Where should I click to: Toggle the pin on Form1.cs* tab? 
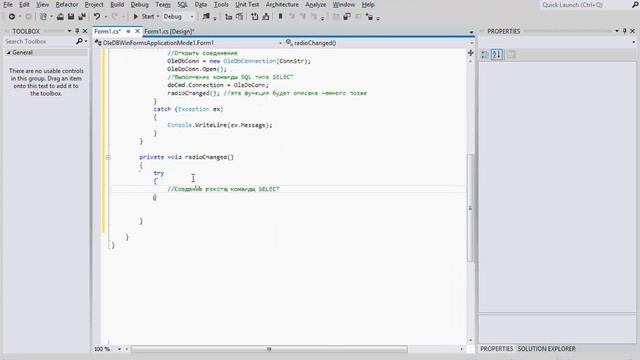[128, 31]
